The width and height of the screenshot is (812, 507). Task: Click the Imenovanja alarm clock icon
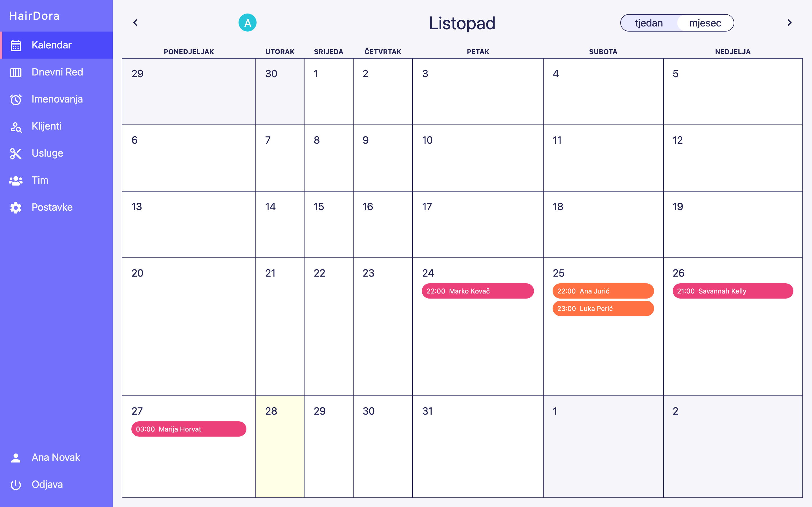tap(16, 100)
